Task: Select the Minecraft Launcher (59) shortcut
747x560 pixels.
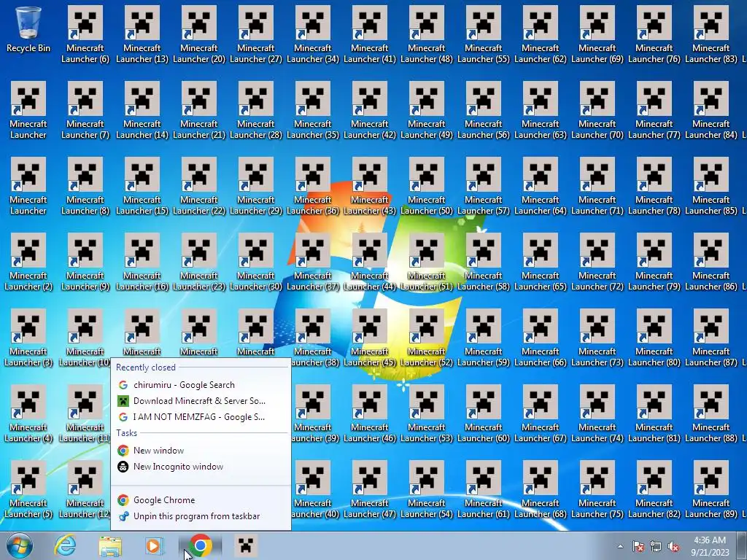Action: (x=484, y=337)
